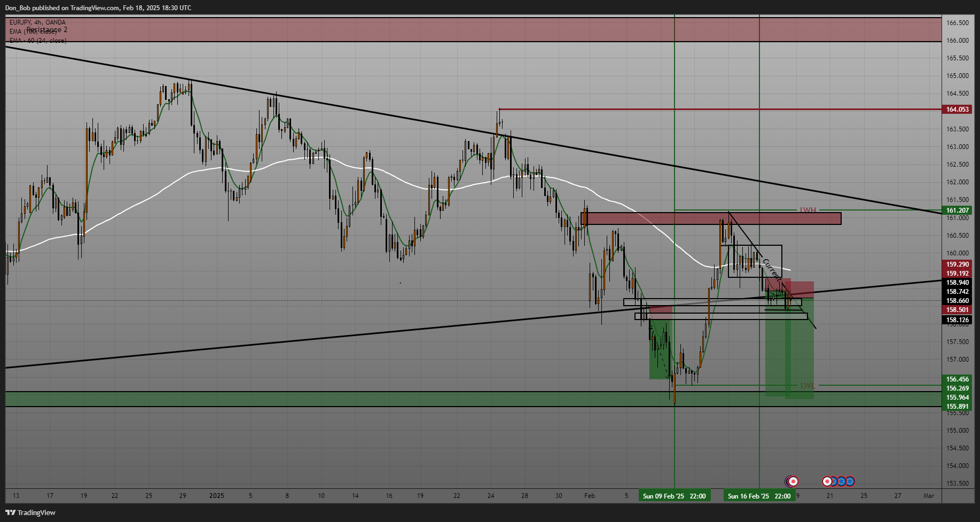Select the LWL level label

[x=807, y=385]
